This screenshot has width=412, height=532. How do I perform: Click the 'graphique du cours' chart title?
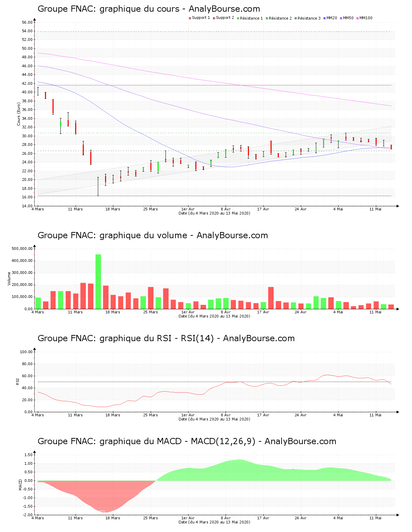(149, 9)
